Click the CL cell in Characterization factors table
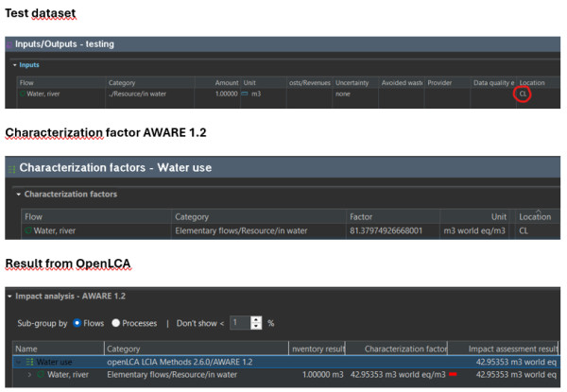567x392 pixels. coord(524,230)
